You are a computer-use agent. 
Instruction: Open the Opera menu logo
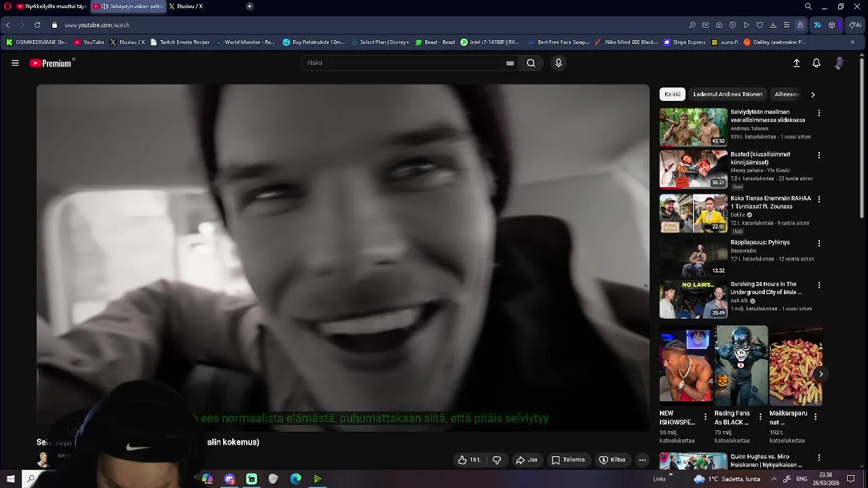coord(7,6)
